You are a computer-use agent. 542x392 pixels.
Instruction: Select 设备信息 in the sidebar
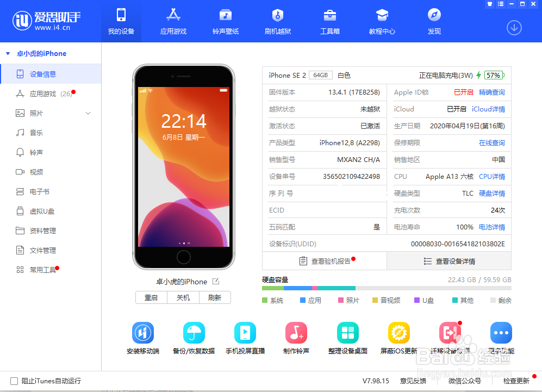(51, 74)
